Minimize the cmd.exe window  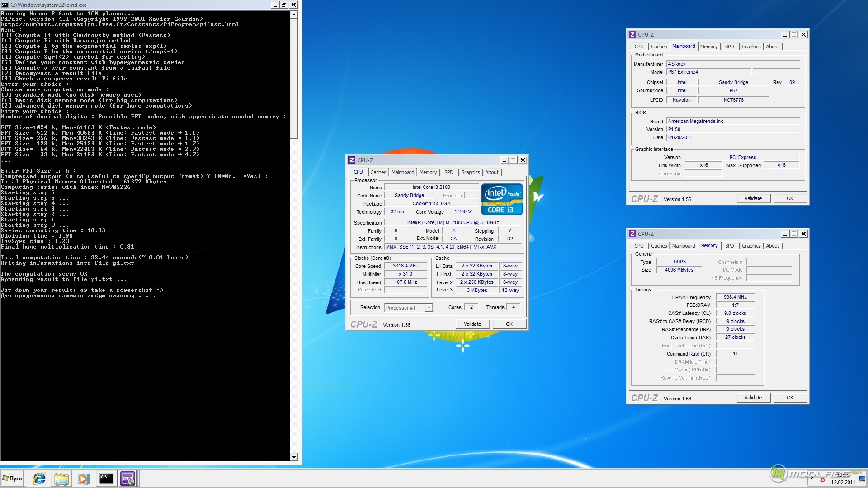[x=275, y=5]
